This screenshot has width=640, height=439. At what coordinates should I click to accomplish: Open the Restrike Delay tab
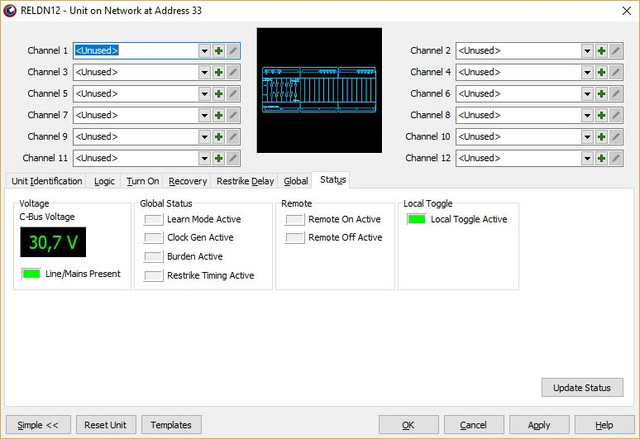tap(245, 181)
